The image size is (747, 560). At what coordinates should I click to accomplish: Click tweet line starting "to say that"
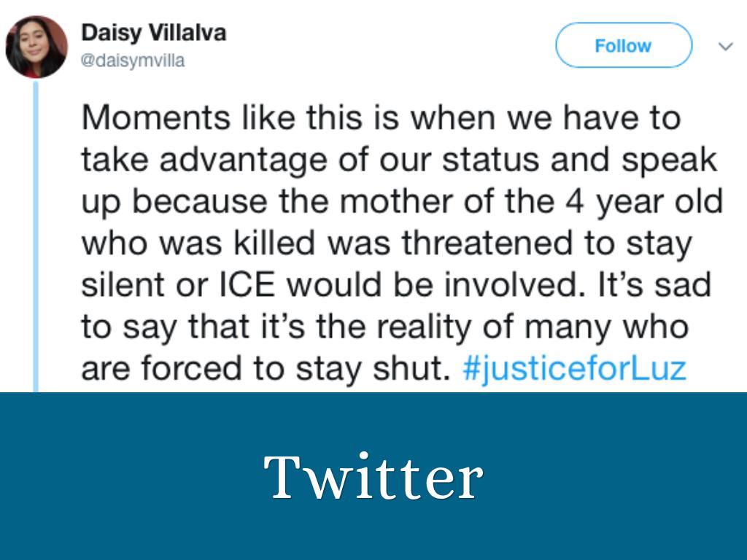pyautogui.click(x=384, y=327)
